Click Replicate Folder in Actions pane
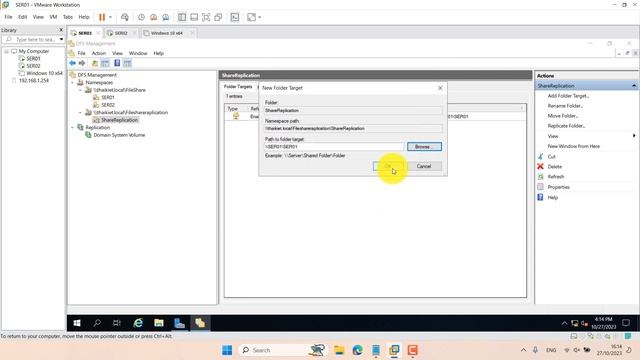 (x=567, y=126)
